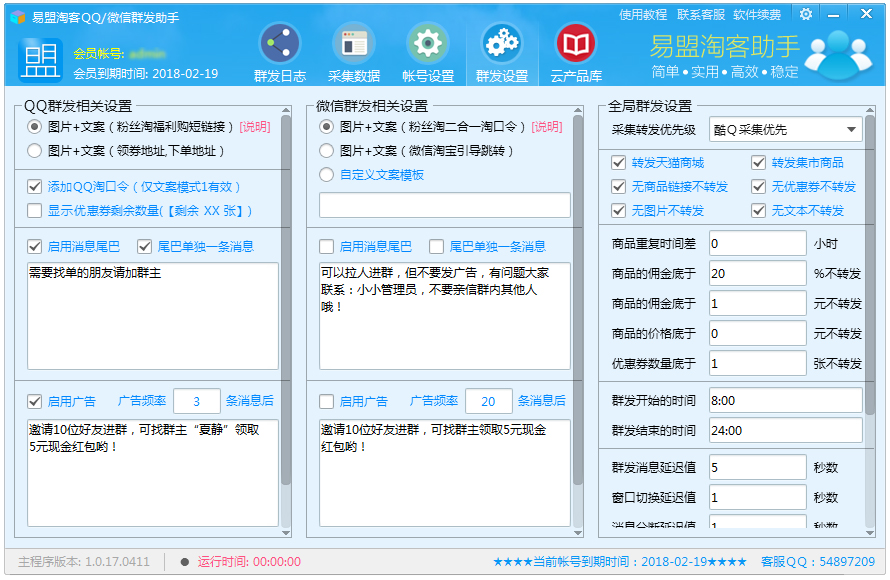Image resolution: width=890 pixels, height=580 pixels.
Task: Select 自定义文案模板 radio option
Action: [x=326, y=175]
